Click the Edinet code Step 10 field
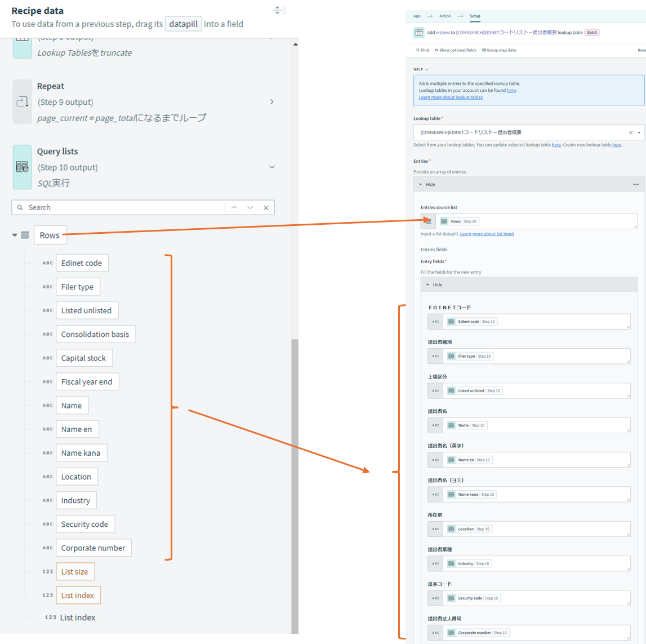 [536, 321]
